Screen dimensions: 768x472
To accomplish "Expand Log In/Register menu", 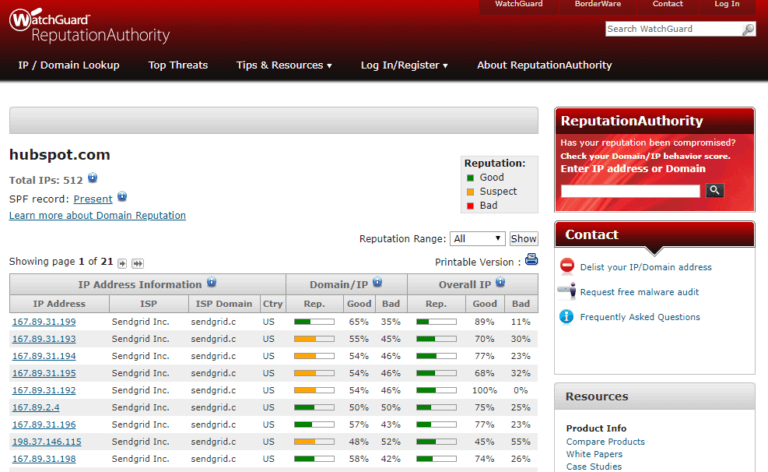I will coord(404,65).
